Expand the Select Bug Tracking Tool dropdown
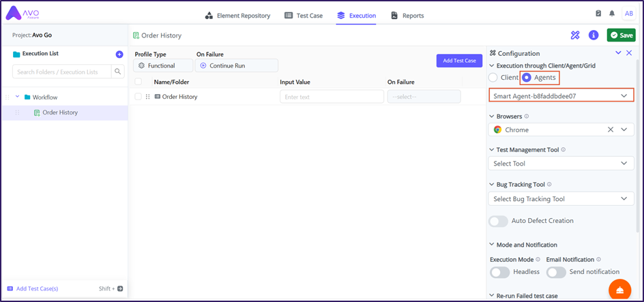The height and width of the screenshot is (302, 644). click(x=561, y=199)
